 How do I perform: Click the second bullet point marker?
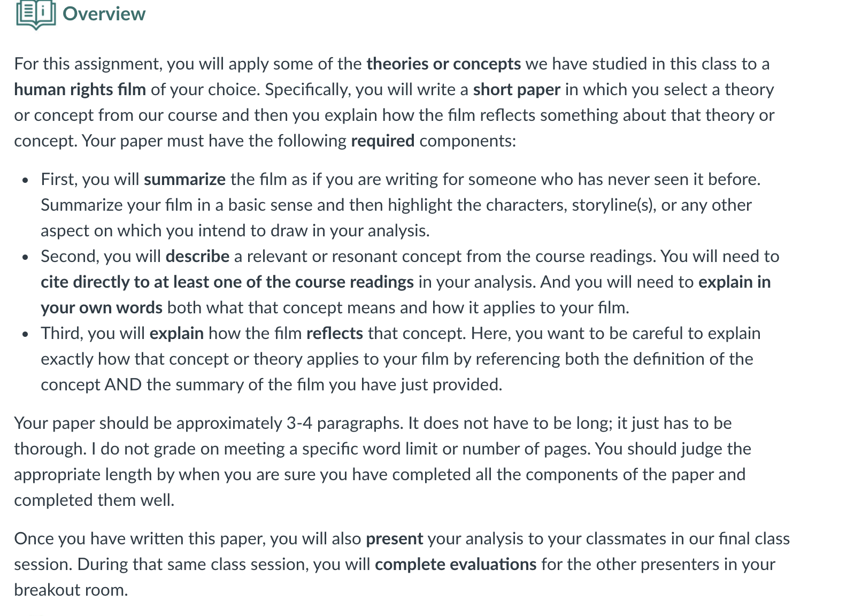click(25, 257)
